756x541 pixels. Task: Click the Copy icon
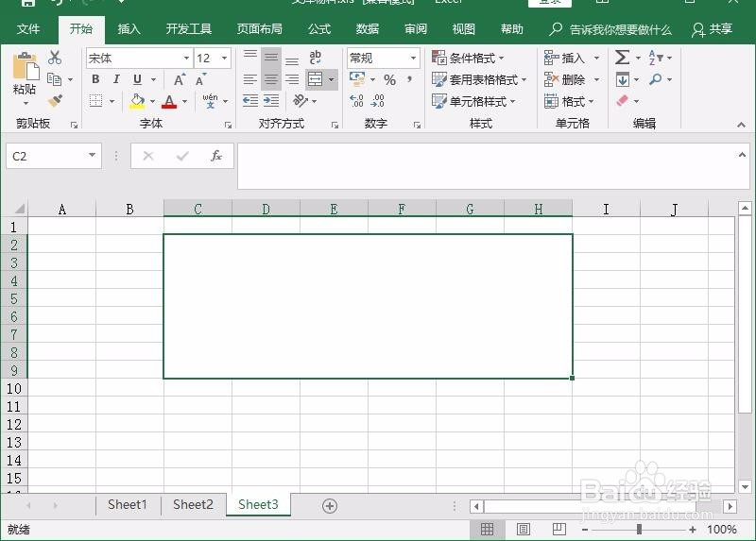pyautogui.click(x=54, y=79)
